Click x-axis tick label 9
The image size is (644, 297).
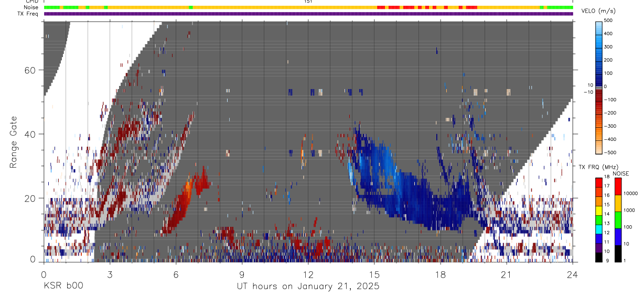click(242, 274)
